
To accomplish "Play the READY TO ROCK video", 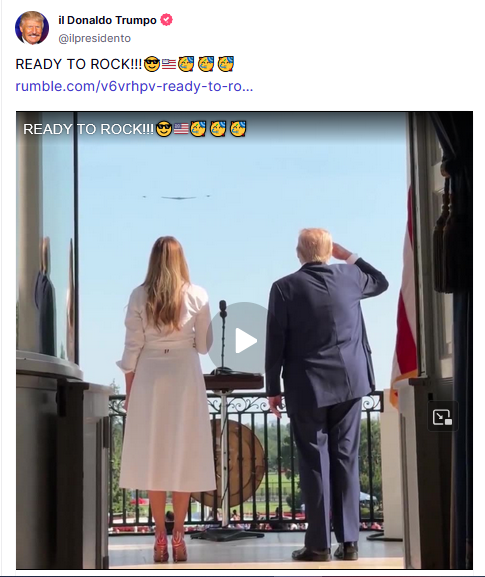I will (x=244, y=340).
